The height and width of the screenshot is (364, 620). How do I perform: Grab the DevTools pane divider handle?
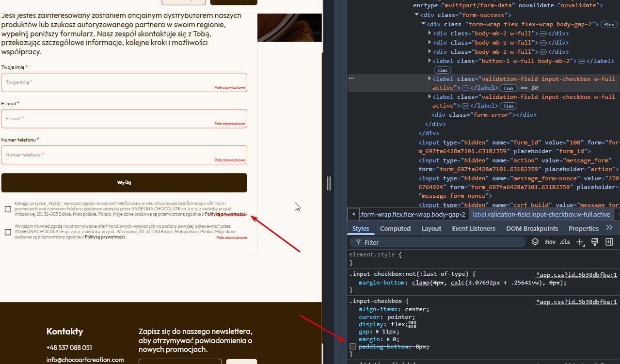(x=329, y=183)
